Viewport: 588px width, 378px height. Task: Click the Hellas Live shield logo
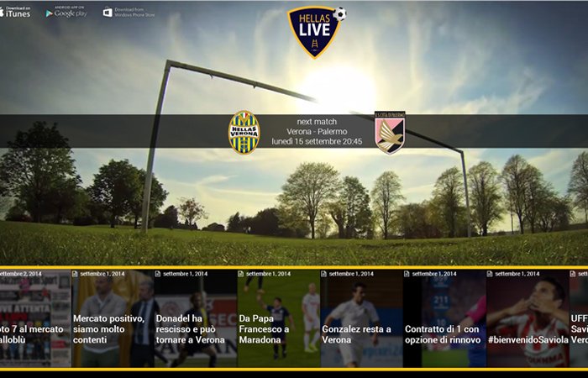[x=316, y=32]
